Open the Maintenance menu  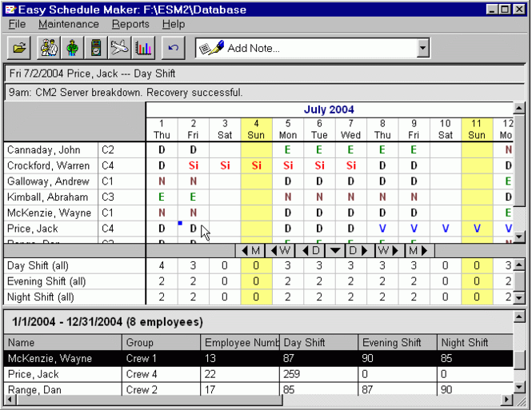pos(69,24)
